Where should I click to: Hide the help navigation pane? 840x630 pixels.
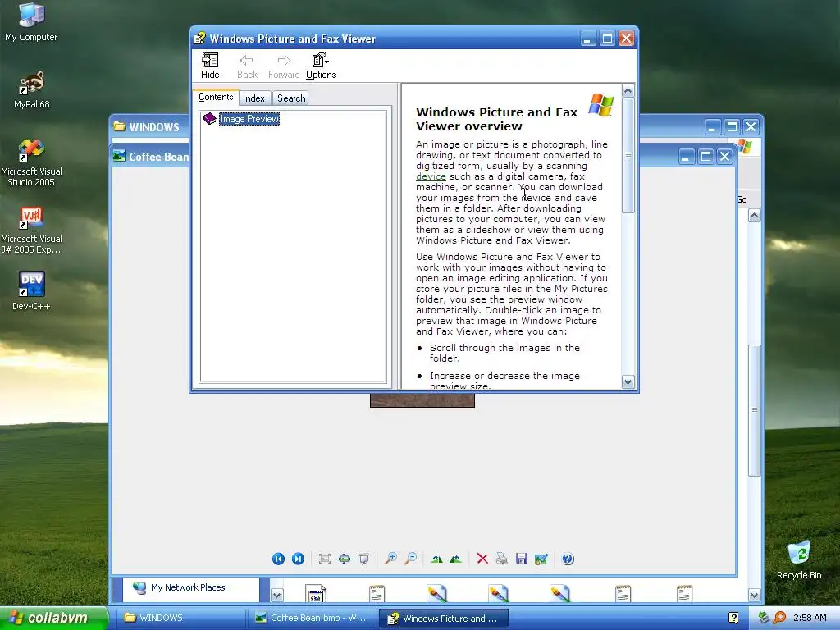coord(210,66)
